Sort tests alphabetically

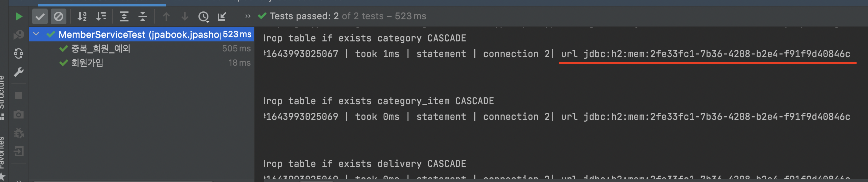tap(82, 16)
